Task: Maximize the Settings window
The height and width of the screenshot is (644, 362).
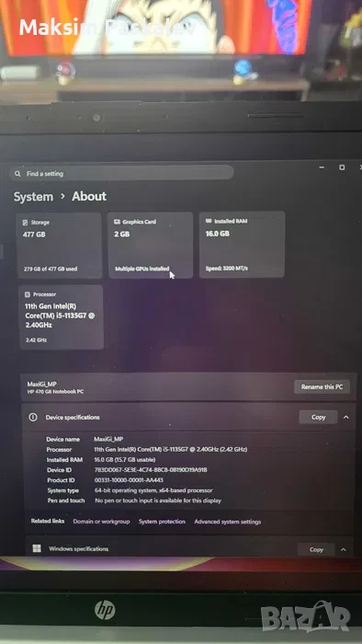Action: [342, 167]
